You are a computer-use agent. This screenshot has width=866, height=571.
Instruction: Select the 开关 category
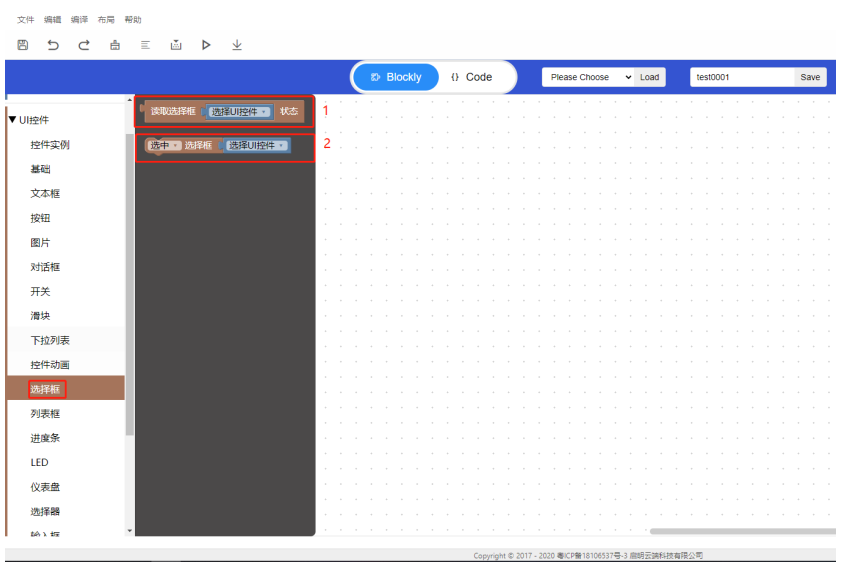coord(40,291)
